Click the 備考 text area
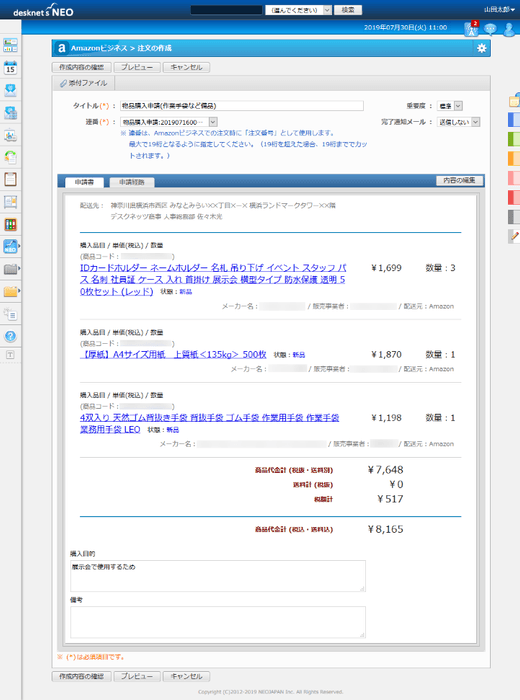This screenshot has height=700, width=520. (x=218, y=622)
